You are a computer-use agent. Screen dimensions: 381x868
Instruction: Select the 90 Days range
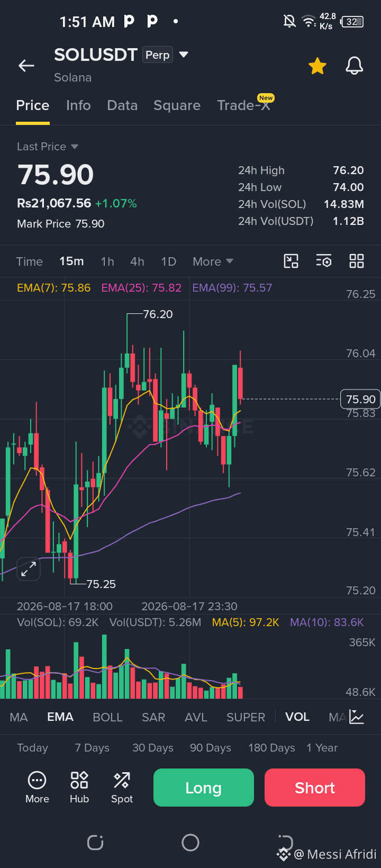tap(211, 748)
